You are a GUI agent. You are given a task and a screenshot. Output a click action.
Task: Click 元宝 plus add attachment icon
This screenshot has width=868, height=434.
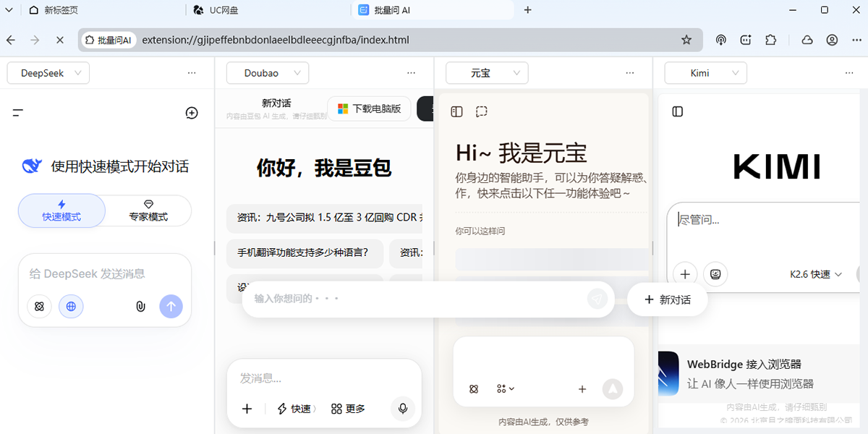(x=582, y=389)
